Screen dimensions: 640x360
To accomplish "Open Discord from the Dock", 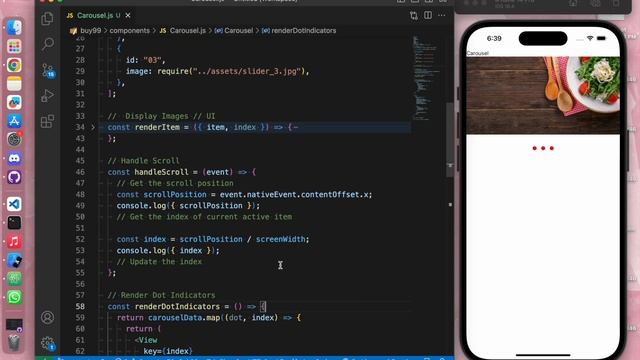I will pyautogui.click(x=14, y=158).
